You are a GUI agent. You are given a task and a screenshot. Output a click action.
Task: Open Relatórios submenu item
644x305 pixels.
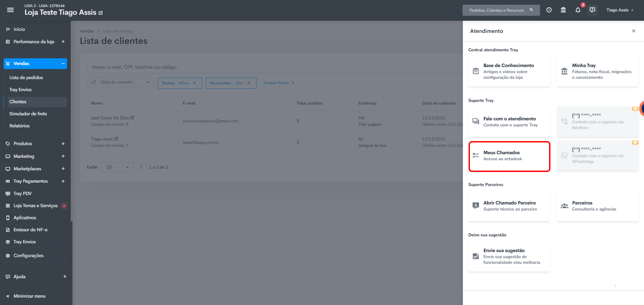19,126
